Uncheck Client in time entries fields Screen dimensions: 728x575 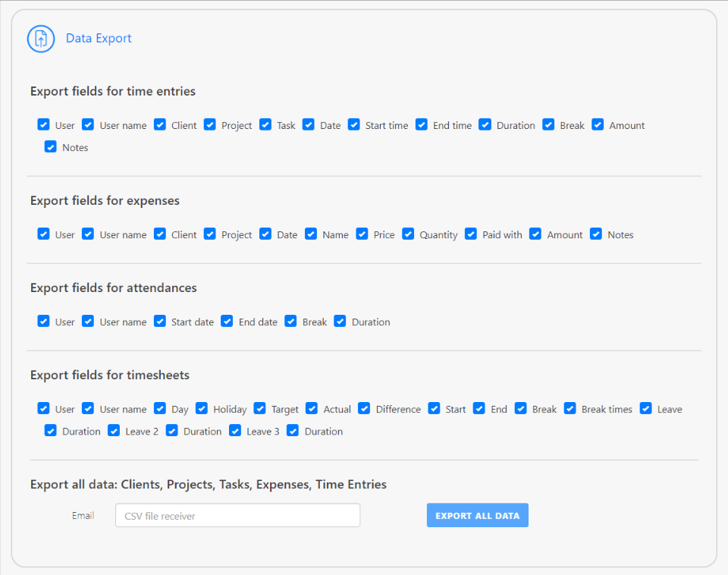(160, 124)
